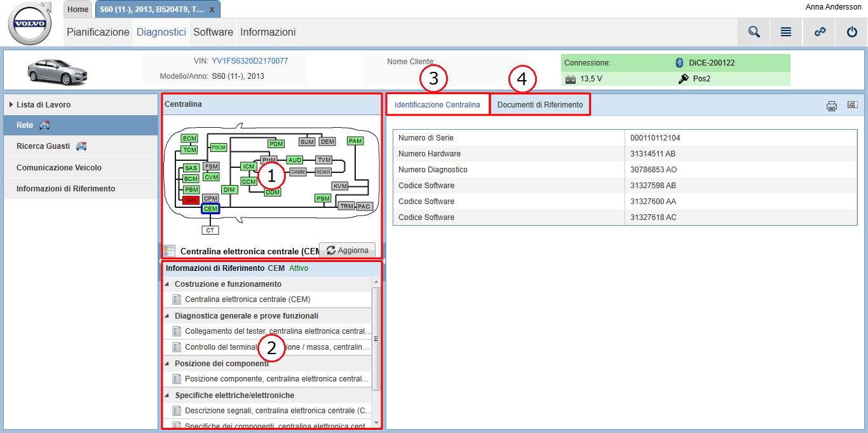Select the PSCM control unit node
Image resolution: width=868 pixels, height=433 pixels.
point(219,148)
